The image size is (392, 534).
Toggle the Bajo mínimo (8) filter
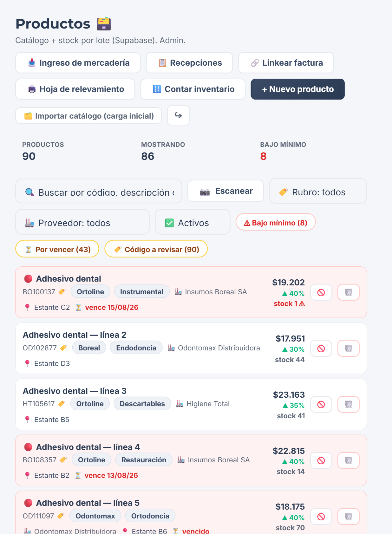(276, 222)
